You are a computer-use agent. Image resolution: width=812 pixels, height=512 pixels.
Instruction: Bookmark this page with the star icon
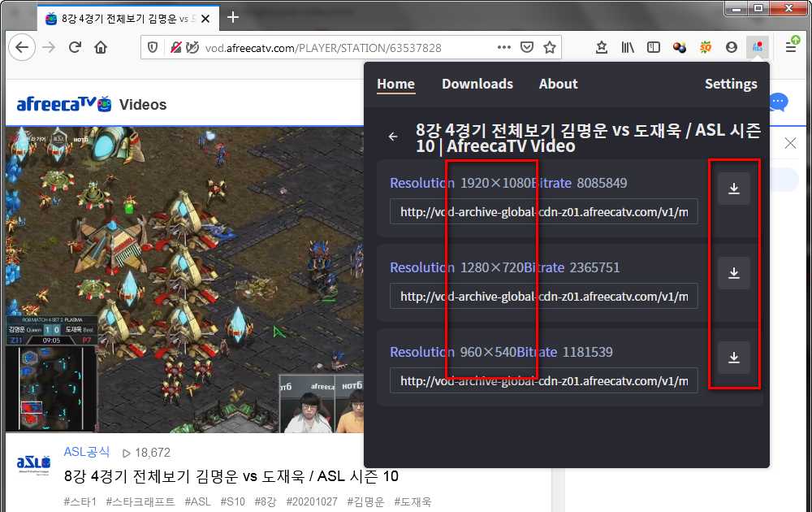(550, 48)
